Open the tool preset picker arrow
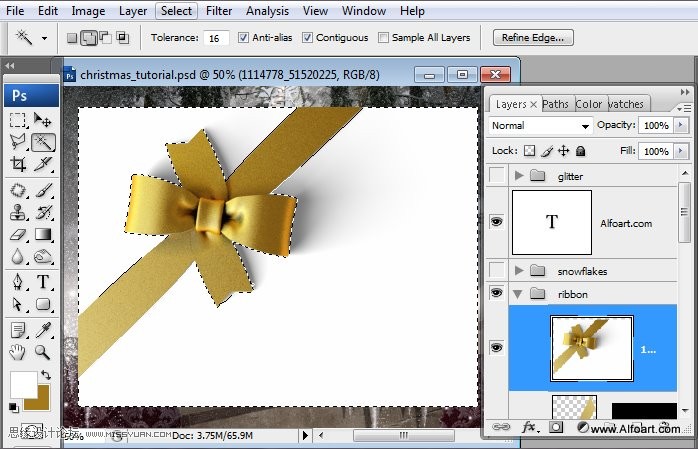The image size is (698, 449). [x=44, y=38]
